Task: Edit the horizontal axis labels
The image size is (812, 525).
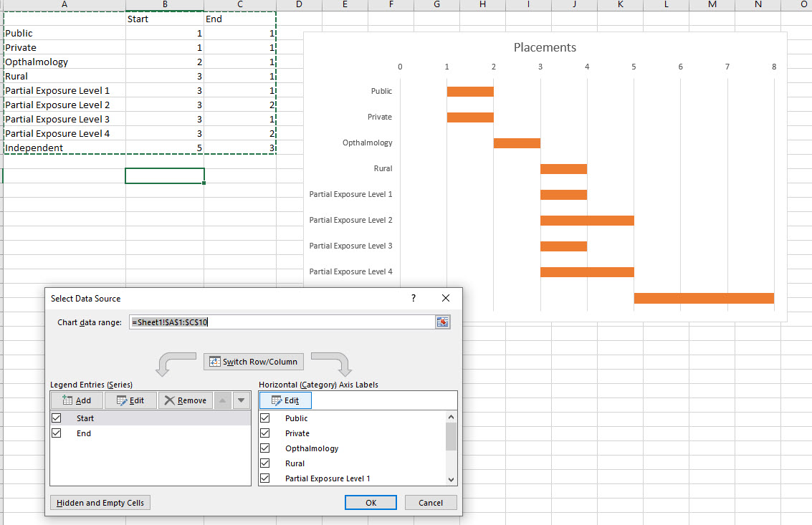Action: 285,400
